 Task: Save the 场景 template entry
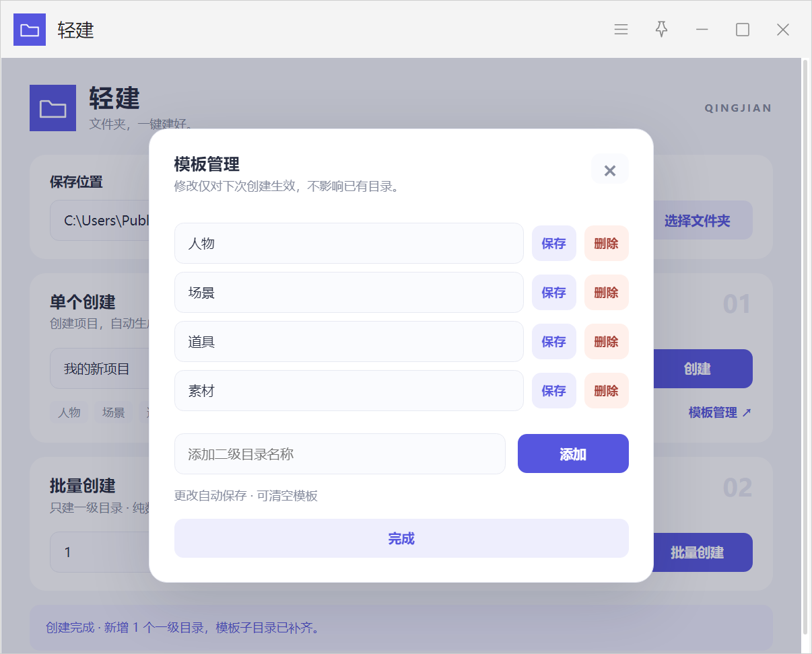553,292
